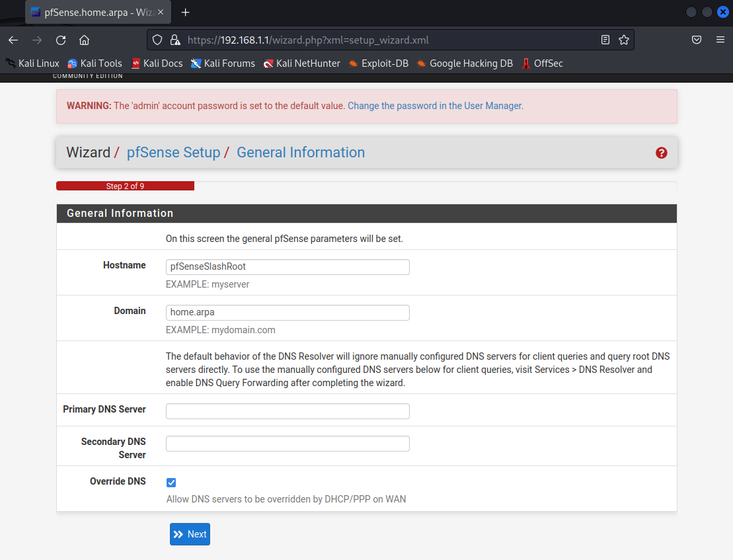The image size is (733, 560).
Task: Click the padlock site security icon
Action: (174, 40)
